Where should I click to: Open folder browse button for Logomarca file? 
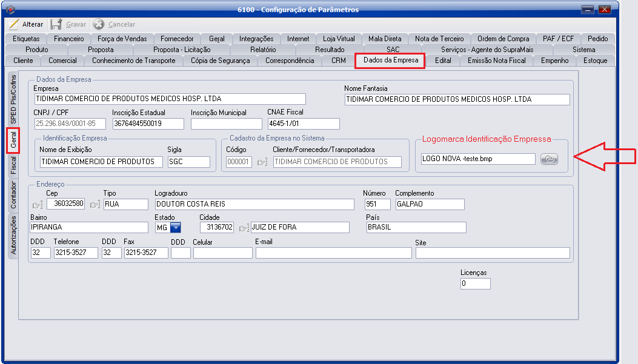coord(549,159)
